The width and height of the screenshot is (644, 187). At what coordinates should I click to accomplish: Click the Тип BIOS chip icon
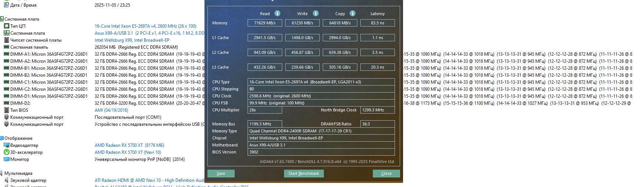[x=6, y=110]
